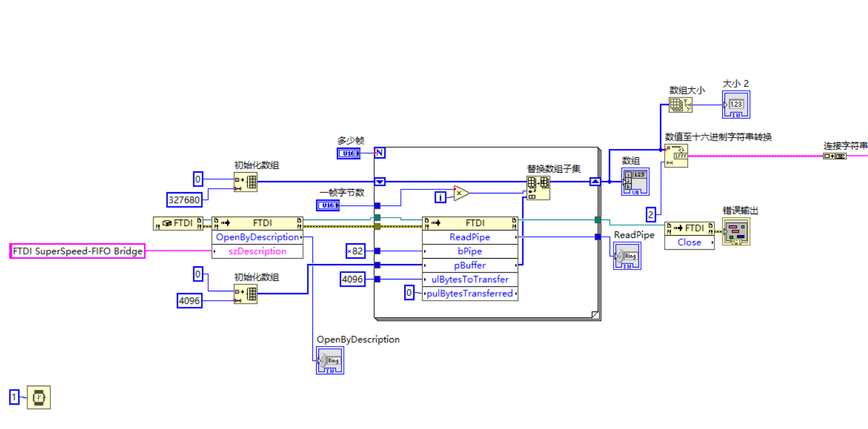Click the FTDI OpenByDescription invoke node header
868x429 pixels.
[257, 223]
